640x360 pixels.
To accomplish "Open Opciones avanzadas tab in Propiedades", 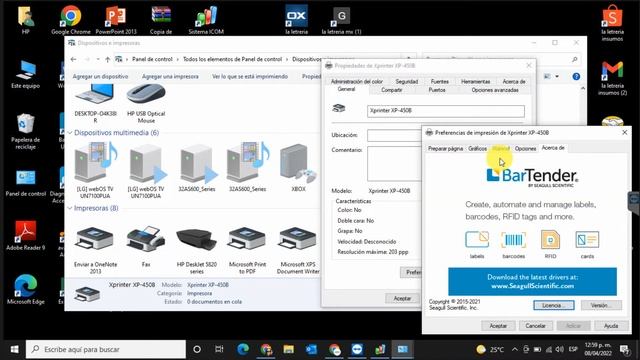I will [495, 90].
